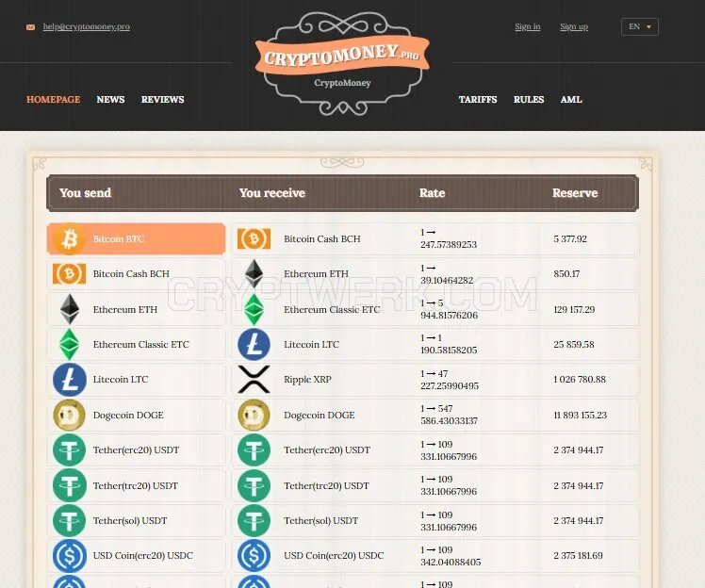Click the CryptoMoney.pro logo banner
Screen dimensions: 705x588
pyautogui.click(x=343, y=56)
